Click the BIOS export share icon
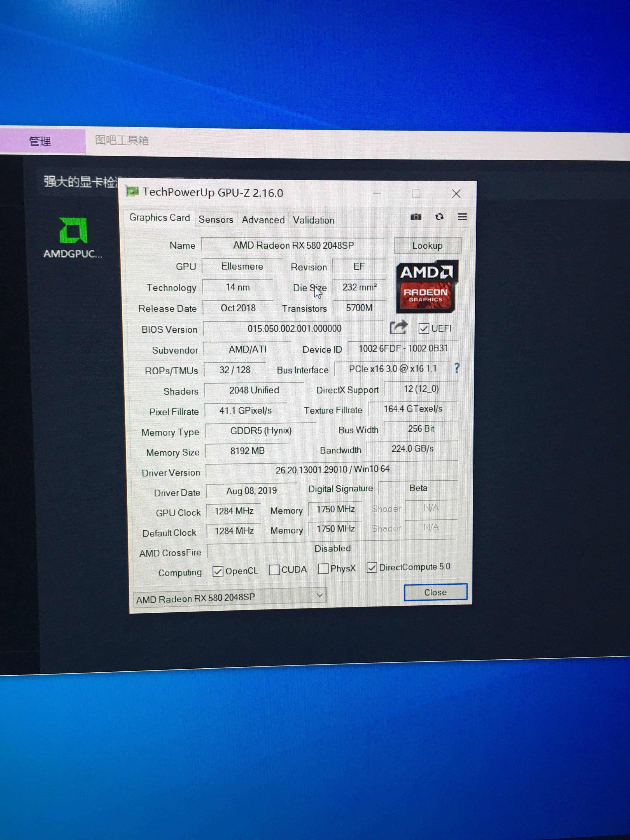630x840 pixels. tap(398, 327)
